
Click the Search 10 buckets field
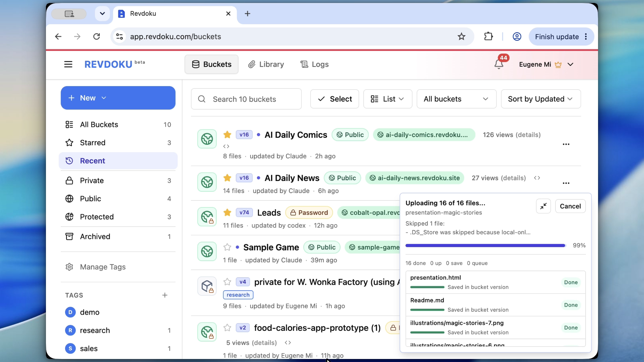(246, 99)
